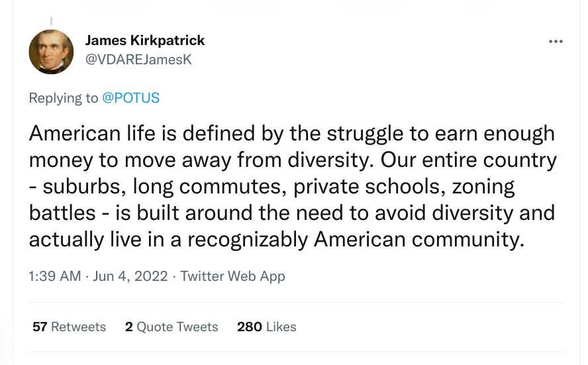Click the thread connector line above avatar
This screenshot has width=588, height=365.
point(52,21)
